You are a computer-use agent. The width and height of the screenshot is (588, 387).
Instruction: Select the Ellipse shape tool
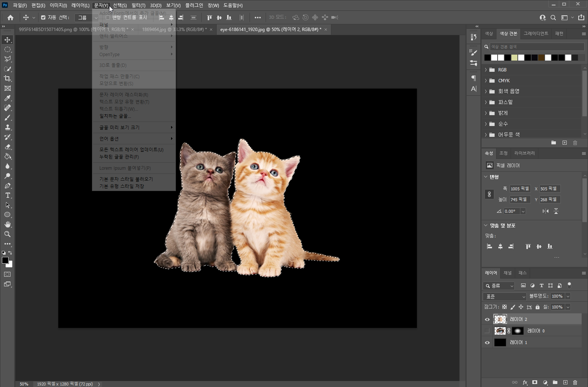pos(7,215)
